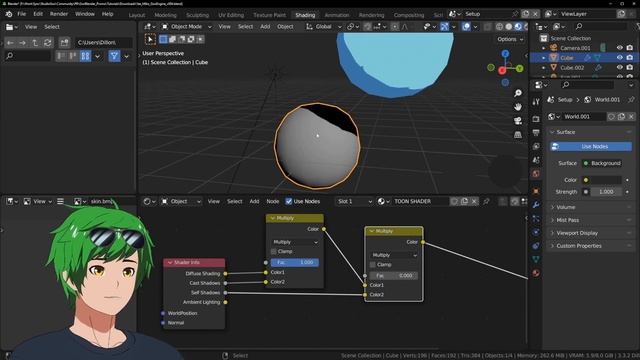
Task: Click the file browser path field
Action: (104, 42)
